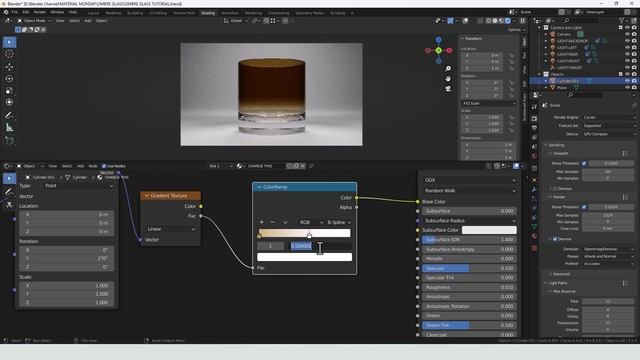Screen dimensions: 640x360
Task: Switch viewport to wireframe shading
Action: click(489, 20)
